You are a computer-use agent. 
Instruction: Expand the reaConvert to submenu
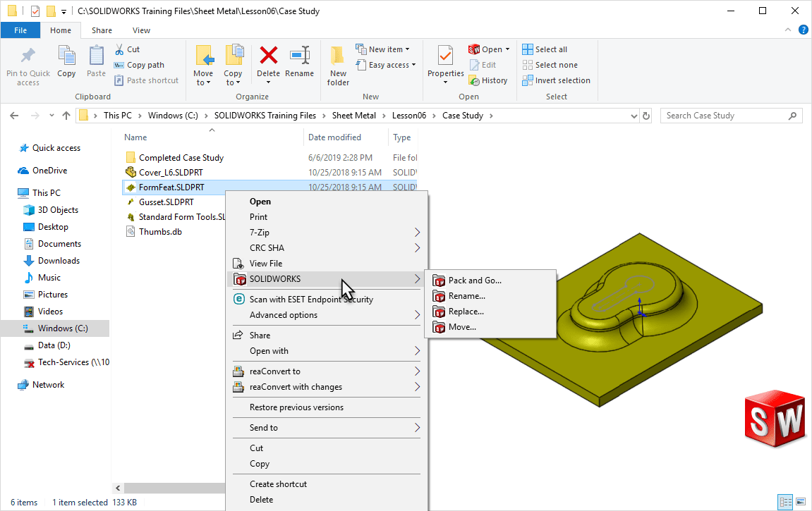coord(327,371)
